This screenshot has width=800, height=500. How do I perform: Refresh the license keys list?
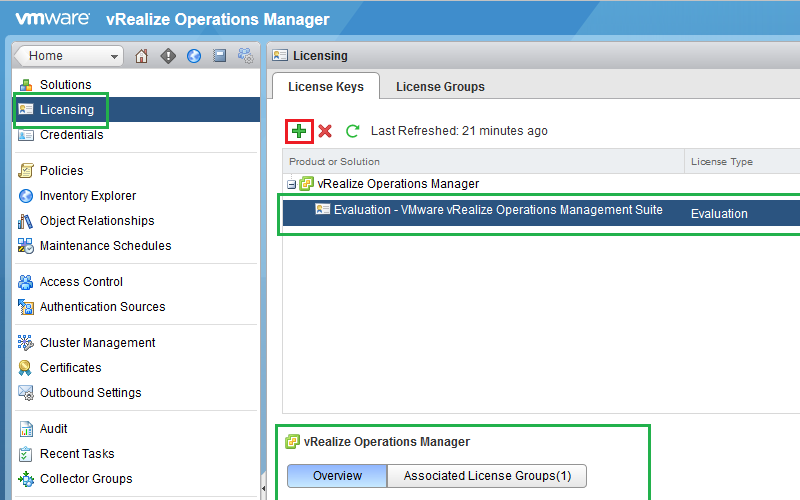pyautogui.click(x=352, y=131)
